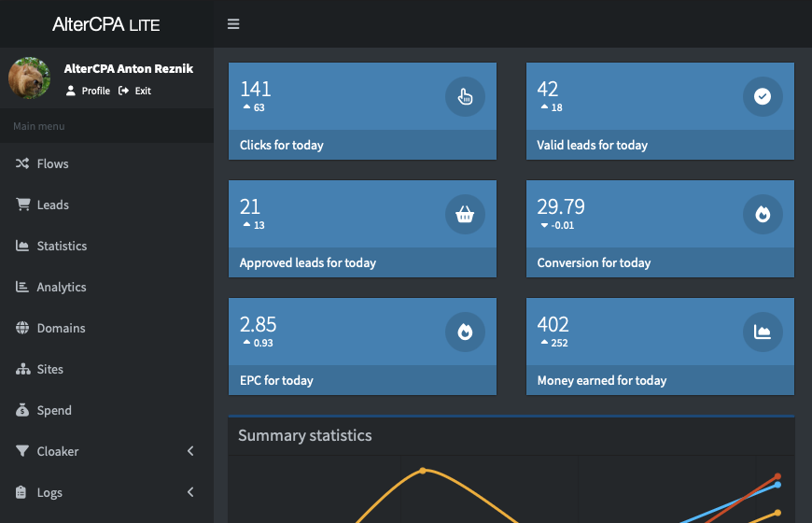Open the Statistics page
The image size is (812, 523).
[62, 246]
